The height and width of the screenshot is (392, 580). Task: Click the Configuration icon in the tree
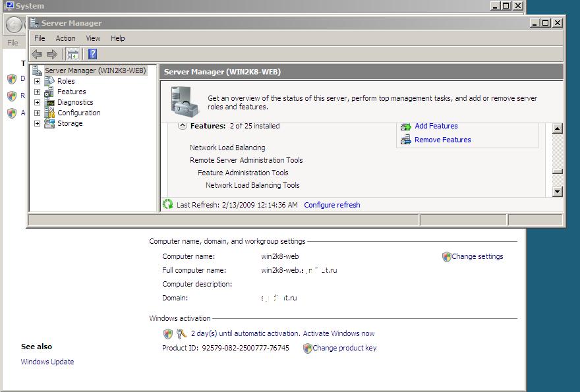(x=49, y=113)
